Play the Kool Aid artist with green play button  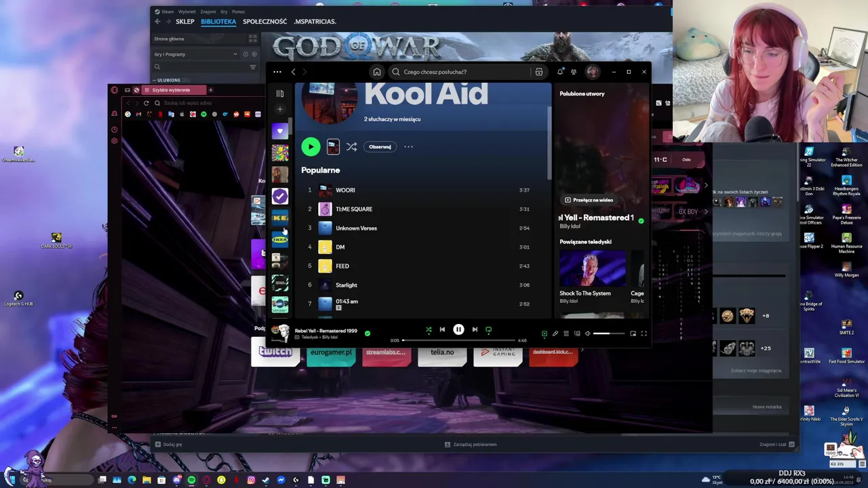(311, 146)
